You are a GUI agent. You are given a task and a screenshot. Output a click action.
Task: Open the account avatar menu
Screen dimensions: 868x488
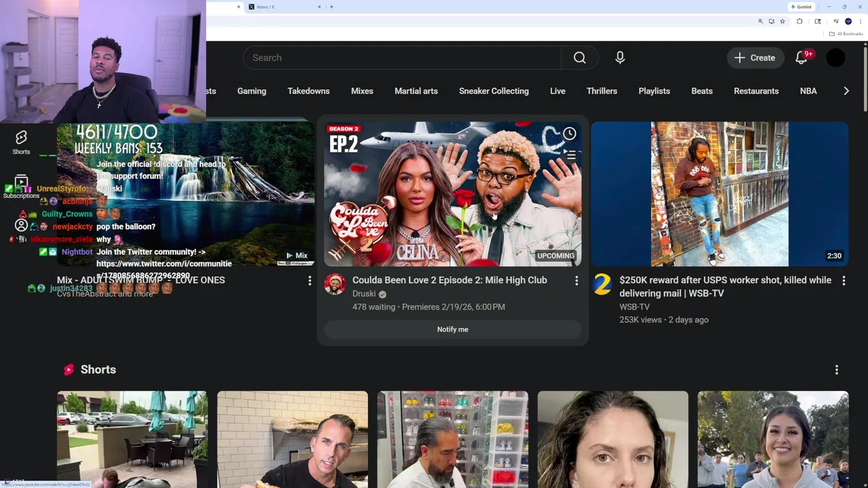coord(835,58)
